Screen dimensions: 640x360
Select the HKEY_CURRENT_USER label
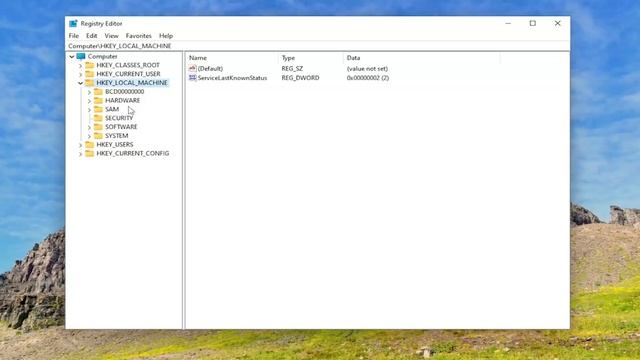point(128,74)
